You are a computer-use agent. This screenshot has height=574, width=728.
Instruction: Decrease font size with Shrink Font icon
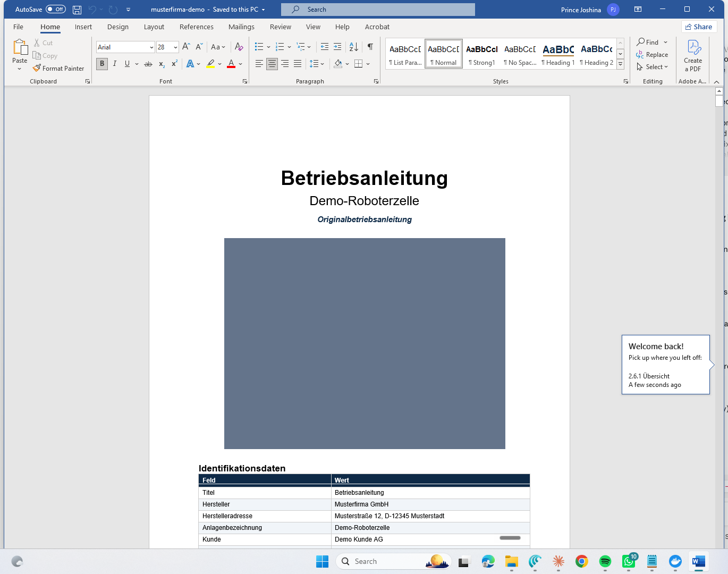[199, 47]
